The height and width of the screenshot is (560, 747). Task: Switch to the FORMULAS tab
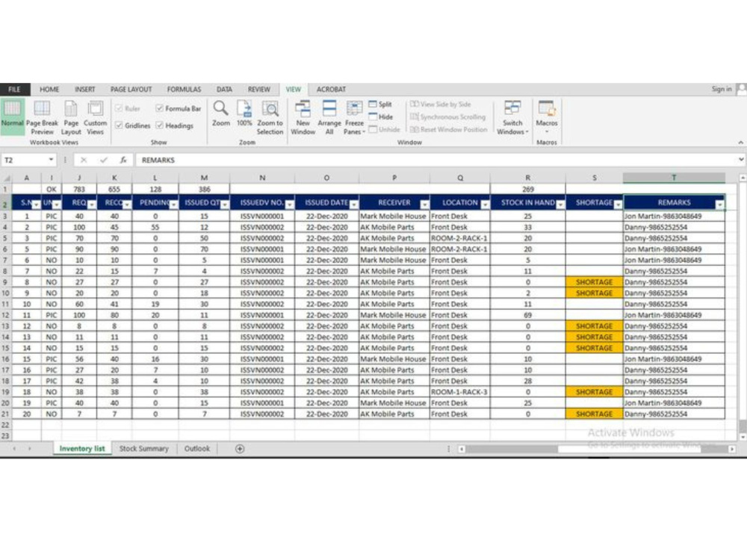click(x=184, y=90)
